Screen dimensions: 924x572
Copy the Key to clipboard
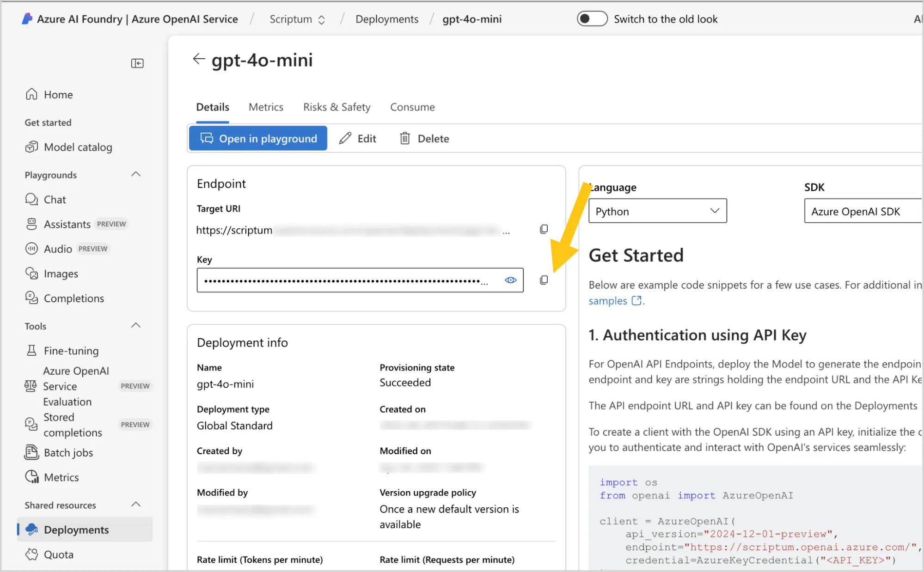(x=544, y=280)
